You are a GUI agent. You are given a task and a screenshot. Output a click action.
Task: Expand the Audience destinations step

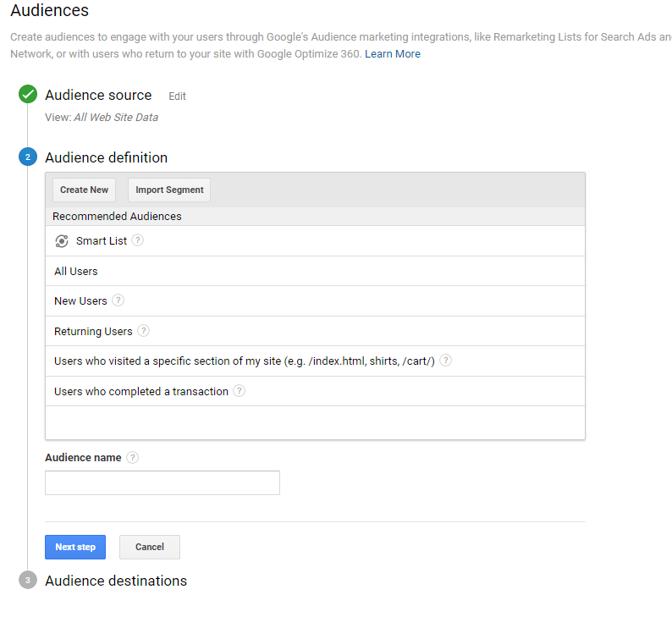(x=116, y=581)
